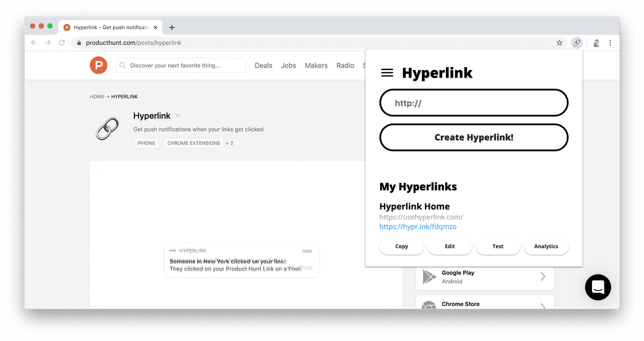The image size is (644, 341).
Task: Reload the Product Hunt page
Action: (62, 43)
